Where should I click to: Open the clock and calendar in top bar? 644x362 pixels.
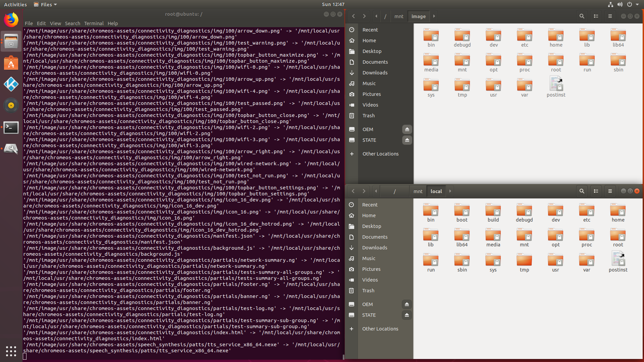(333, 4)
